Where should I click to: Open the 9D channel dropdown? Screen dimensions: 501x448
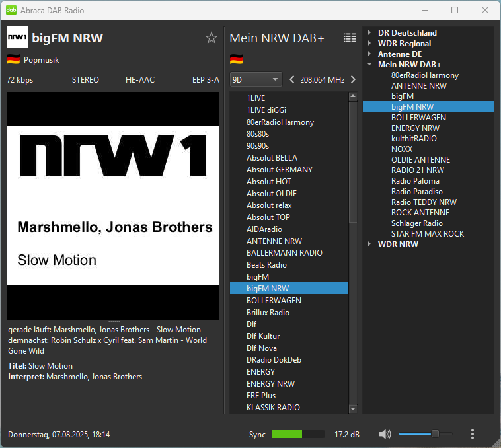(256, 79)
